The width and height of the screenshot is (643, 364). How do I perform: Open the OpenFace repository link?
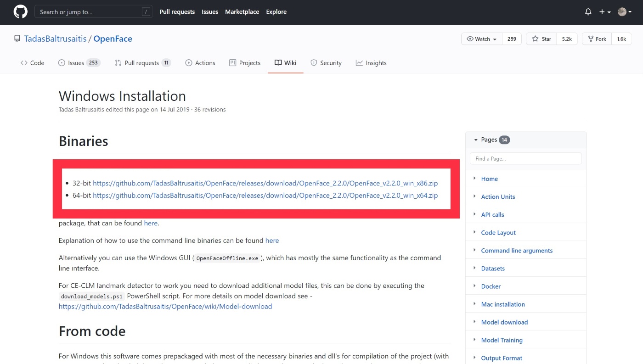click(113, 39)
